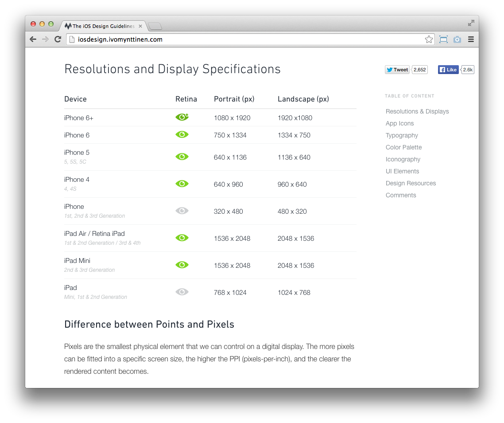Jump to Resolutions & Displays section
Screen dimensions: 504x423
417,111
